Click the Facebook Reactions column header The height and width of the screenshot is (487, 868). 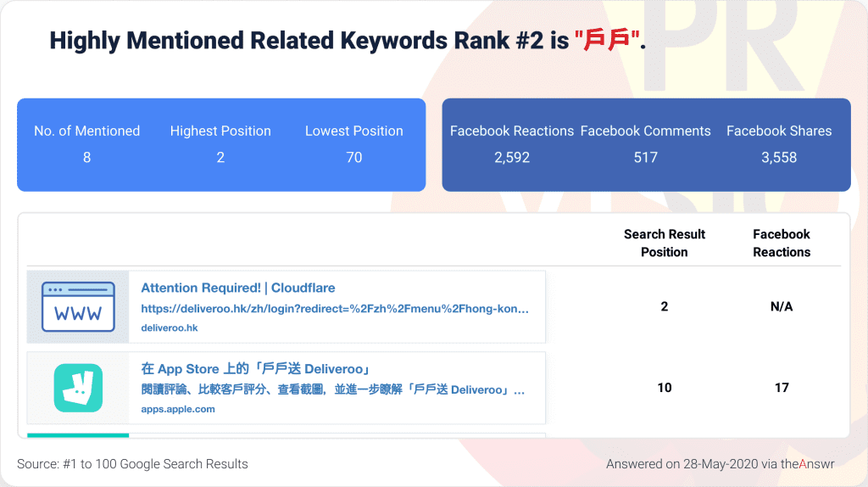click(x=782, y=243)
